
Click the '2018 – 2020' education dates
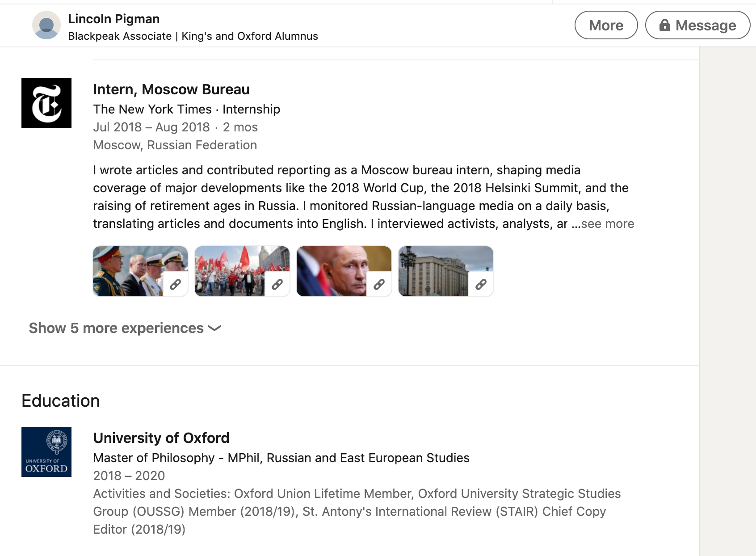[129, 476]
